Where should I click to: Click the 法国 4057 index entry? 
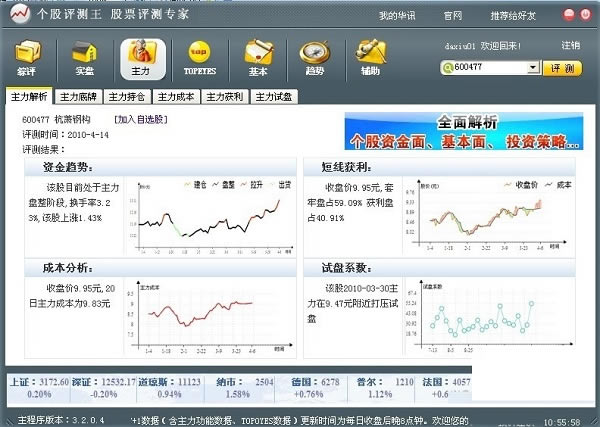[446, 388]
